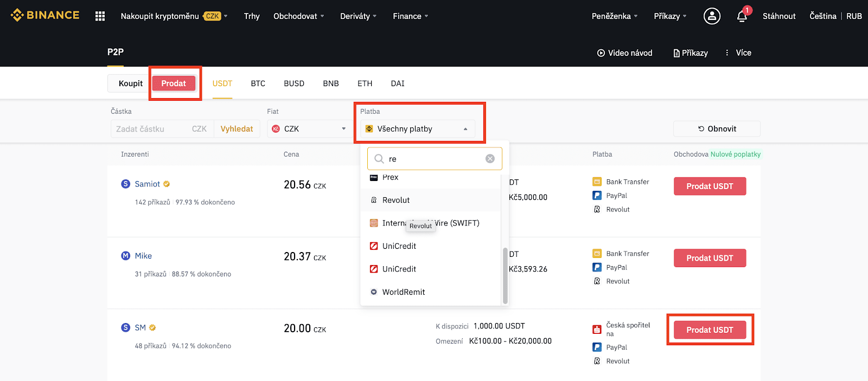Click the RUB currency selector

(x=854, y=16)
